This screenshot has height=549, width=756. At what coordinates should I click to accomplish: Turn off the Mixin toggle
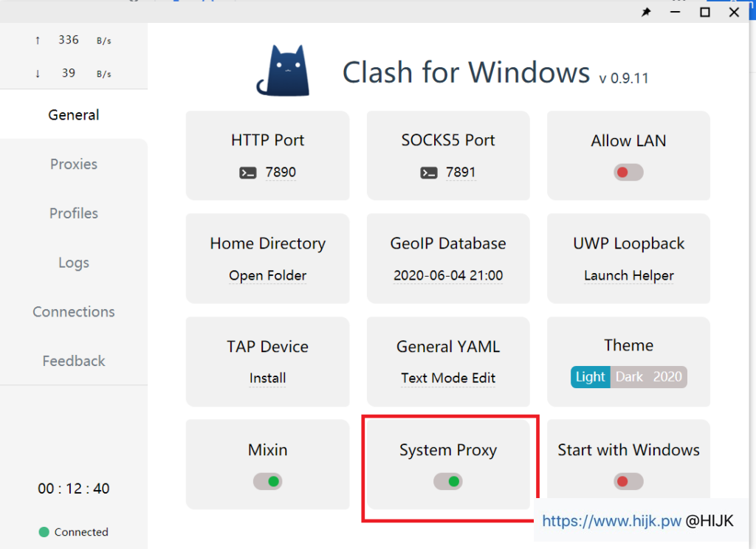pyautogui.click(x=267, y=482)
